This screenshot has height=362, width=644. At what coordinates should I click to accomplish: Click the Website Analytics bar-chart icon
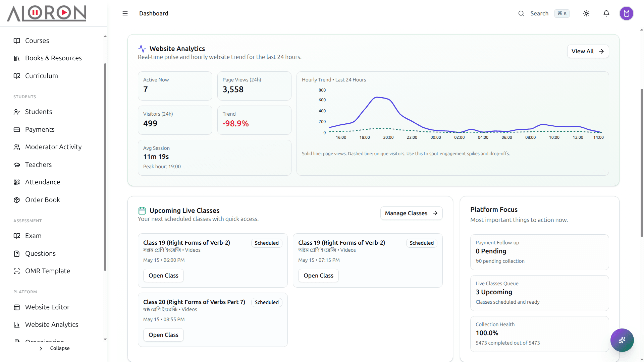pyautogui.click(x=17, y=324)
